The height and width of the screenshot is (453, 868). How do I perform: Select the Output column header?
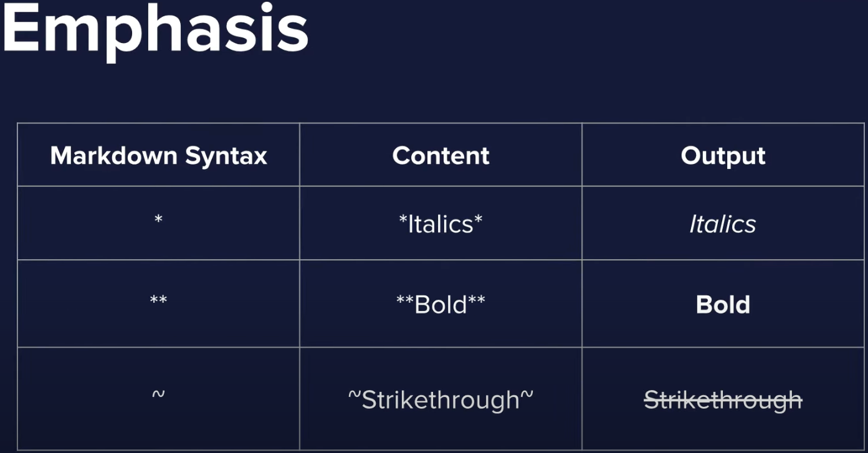723,156
